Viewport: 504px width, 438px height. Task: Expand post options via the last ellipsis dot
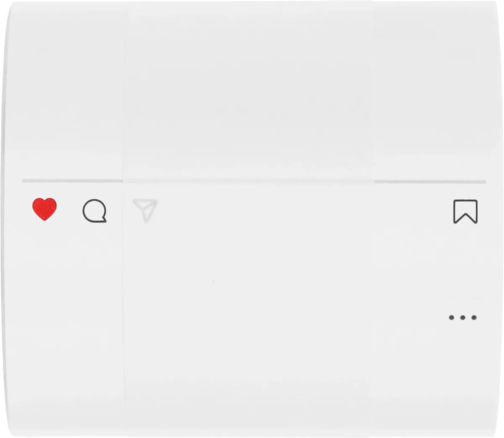pos(474,318)
